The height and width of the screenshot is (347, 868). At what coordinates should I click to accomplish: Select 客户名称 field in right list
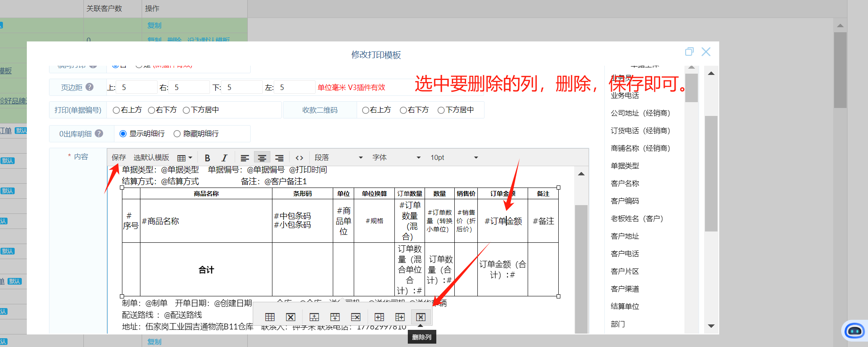click(625, 183)
